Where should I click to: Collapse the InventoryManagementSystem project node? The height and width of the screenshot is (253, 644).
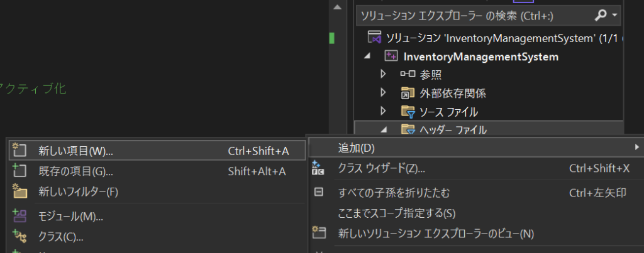367,57
